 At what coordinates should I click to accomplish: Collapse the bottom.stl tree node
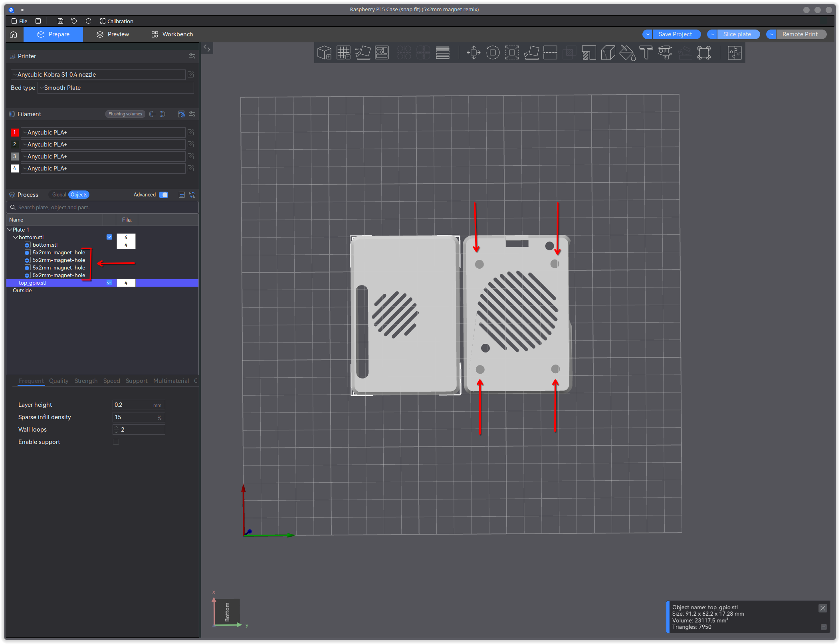(16, 237)
